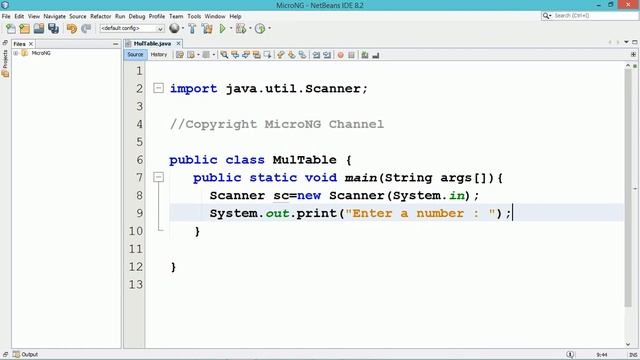The height and width of the screenshot is (360, 640).
Task: Click the Profile Project clock icon
Action: pyautogui.click(x=260, y=29)
